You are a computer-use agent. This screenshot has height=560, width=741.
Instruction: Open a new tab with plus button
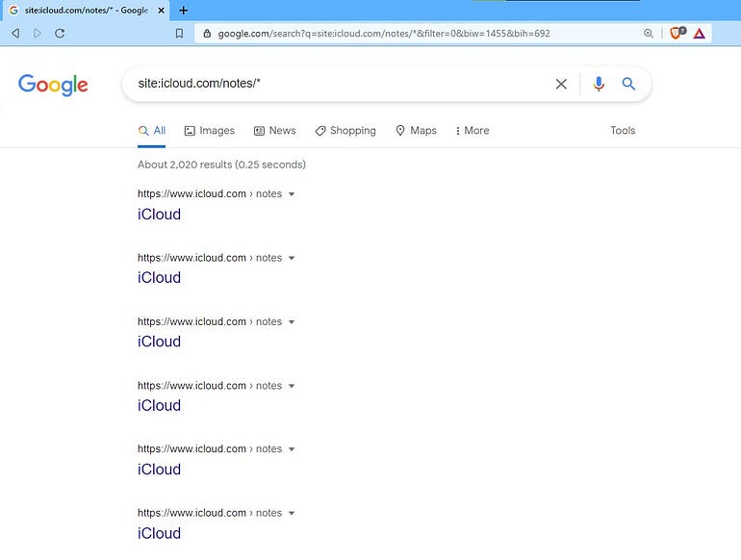(184, 10)
